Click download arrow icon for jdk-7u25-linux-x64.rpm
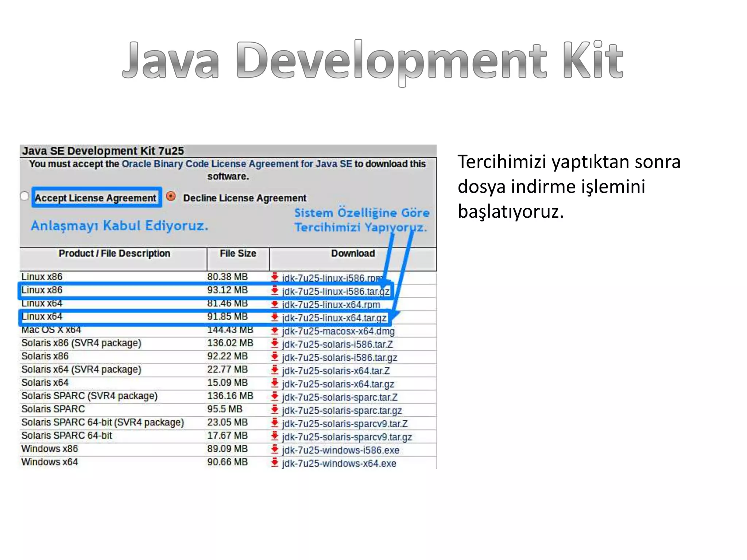Viewport: 747px width, 560px height. [x=275, y=304]
